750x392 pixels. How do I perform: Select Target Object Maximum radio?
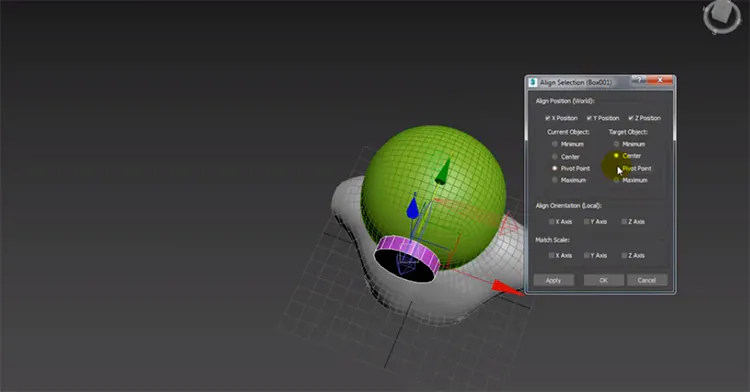[x=616, y=180]
